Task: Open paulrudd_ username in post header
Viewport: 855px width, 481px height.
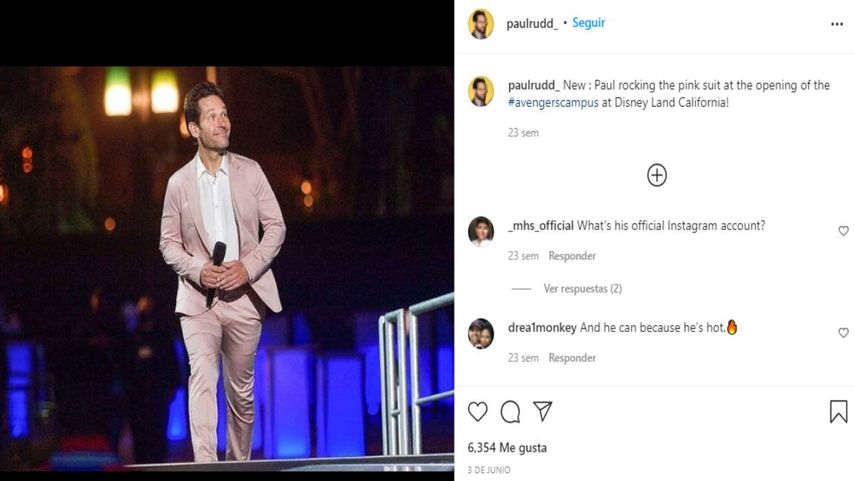Action: click(531, 23)
